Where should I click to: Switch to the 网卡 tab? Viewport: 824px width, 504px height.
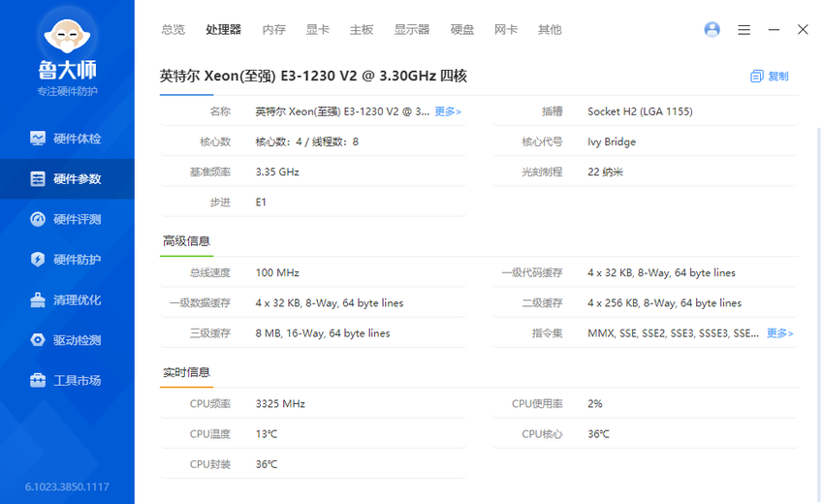coord(505,29)
